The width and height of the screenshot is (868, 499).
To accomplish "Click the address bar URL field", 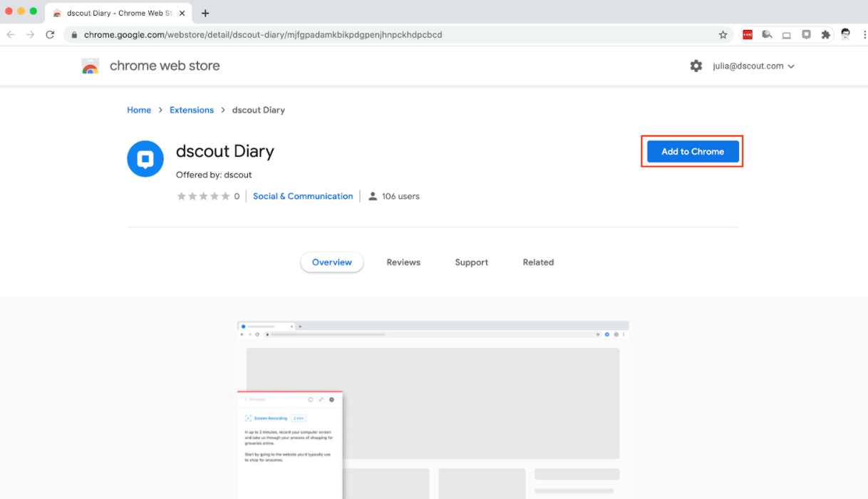I will (x=399, y=34).
